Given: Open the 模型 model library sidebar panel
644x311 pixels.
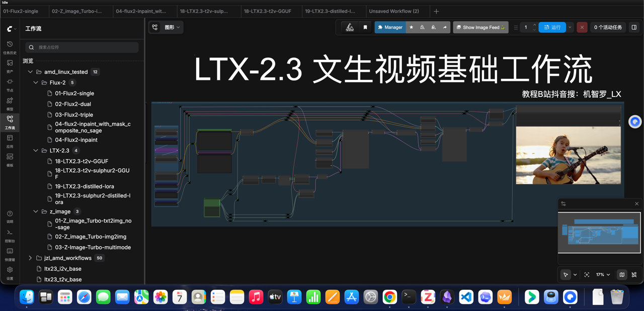Looking at the screenshot, I should (10, 103).
